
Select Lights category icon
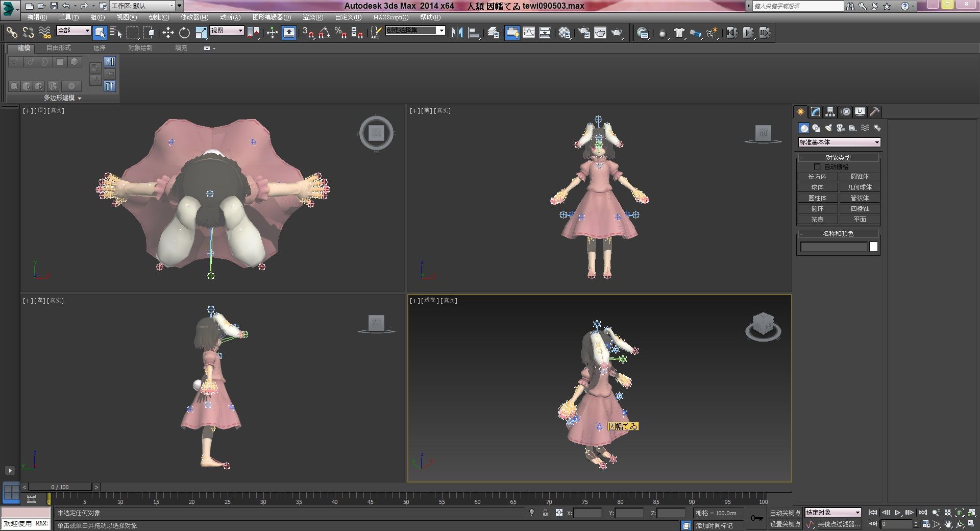pyautogui.click(x=828, y=128)
